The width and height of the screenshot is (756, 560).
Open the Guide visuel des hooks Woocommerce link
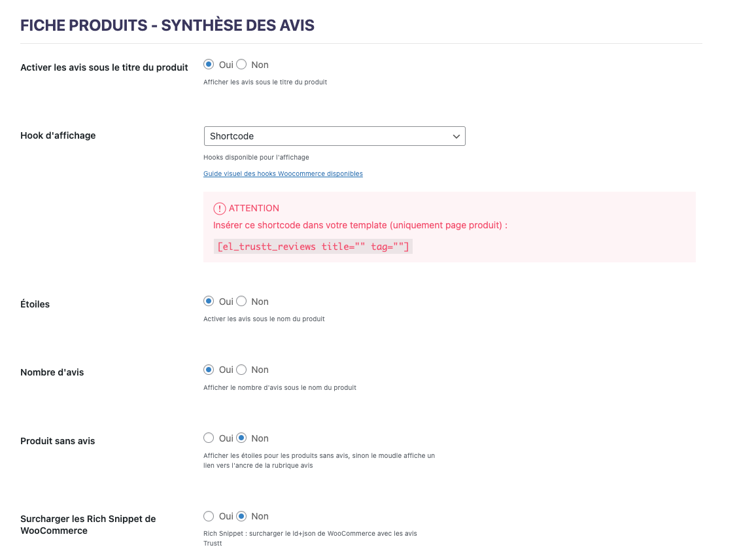point(283,174)
